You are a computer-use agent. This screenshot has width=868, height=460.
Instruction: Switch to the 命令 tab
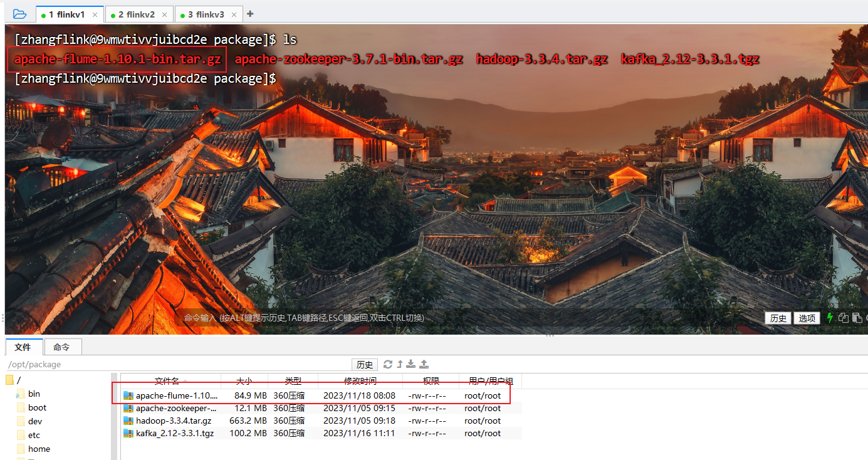(62, 347)
